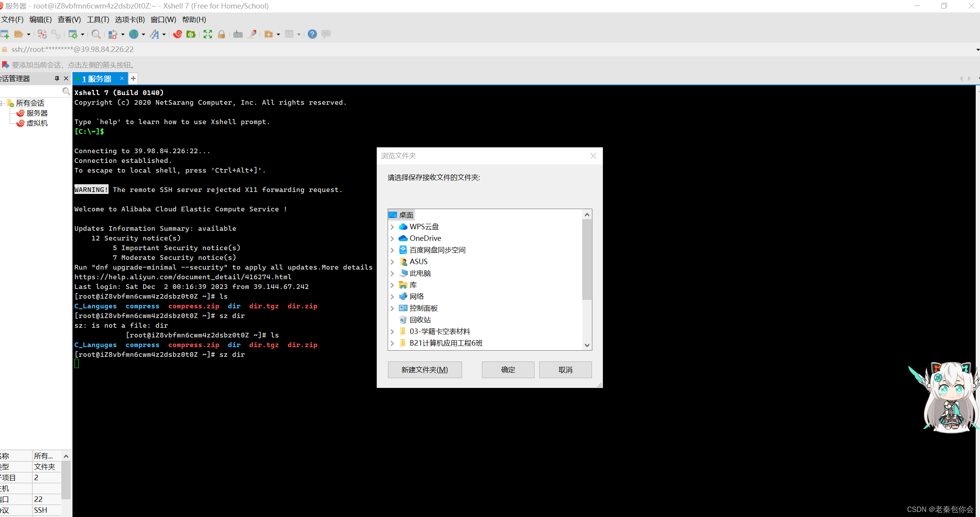Click the blue Help question mark icon
This screenshot has height=517, width=980.
click(312, 34)
